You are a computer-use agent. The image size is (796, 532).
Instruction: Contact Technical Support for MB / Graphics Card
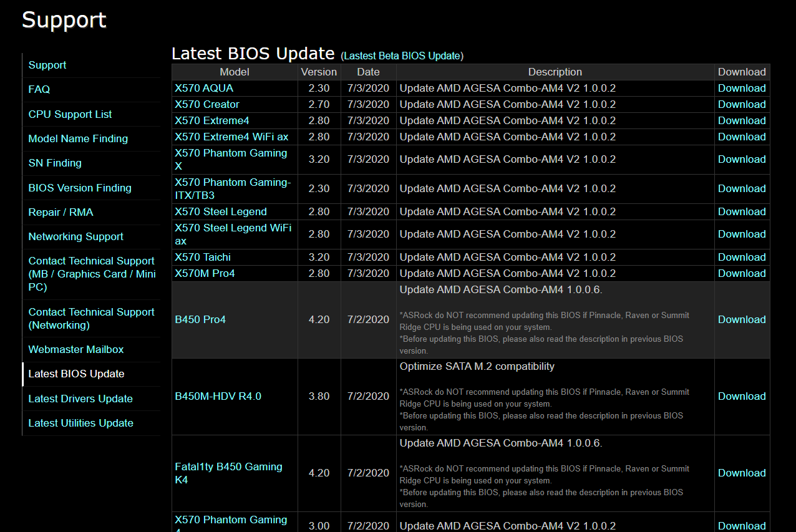click(92, 274)
